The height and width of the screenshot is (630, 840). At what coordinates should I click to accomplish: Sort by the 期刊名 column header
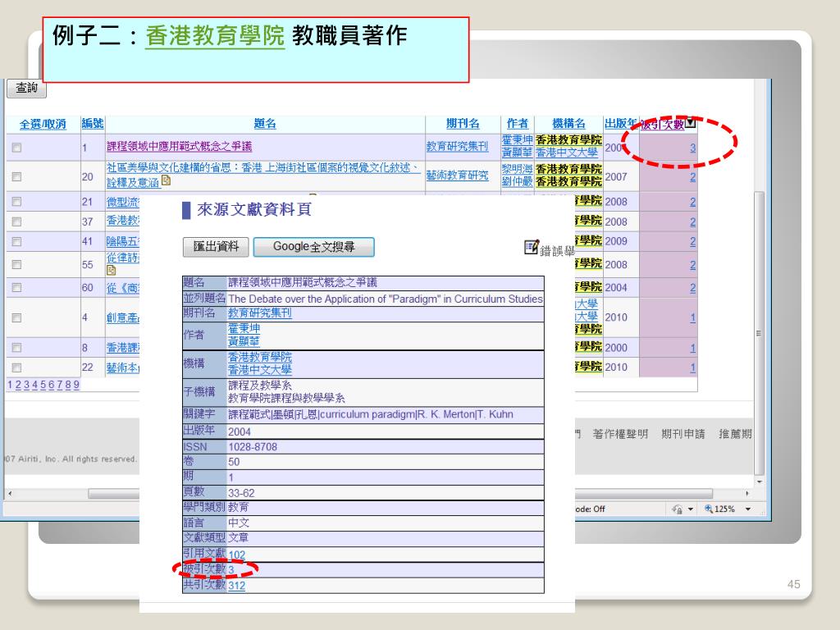point(462,124)
